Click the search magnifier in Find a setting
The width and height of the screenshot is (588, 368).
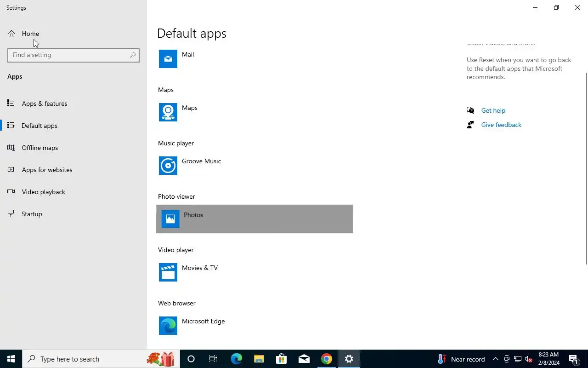[x=133, y=55]
